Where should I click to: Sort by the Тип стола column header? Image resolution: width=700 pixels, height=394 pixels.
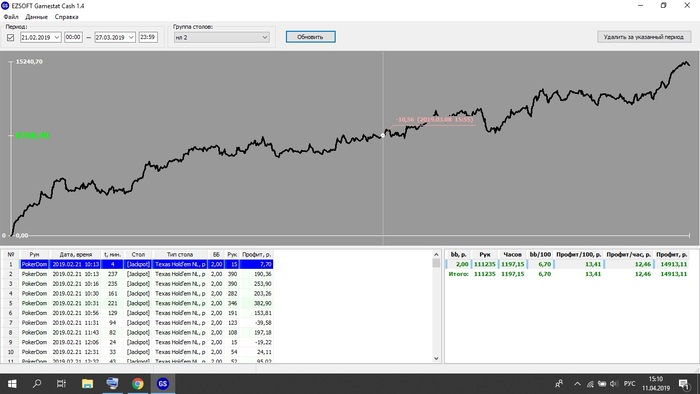coord(180,254)
